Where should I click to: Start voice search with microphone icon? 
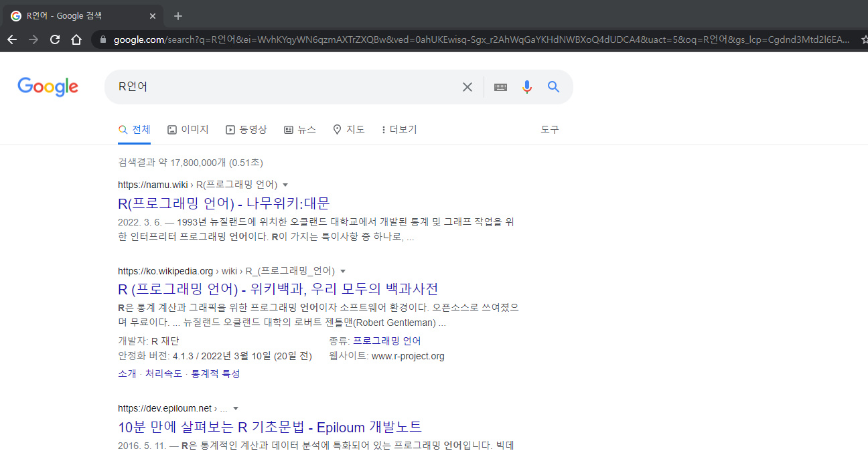pos(527,87)
